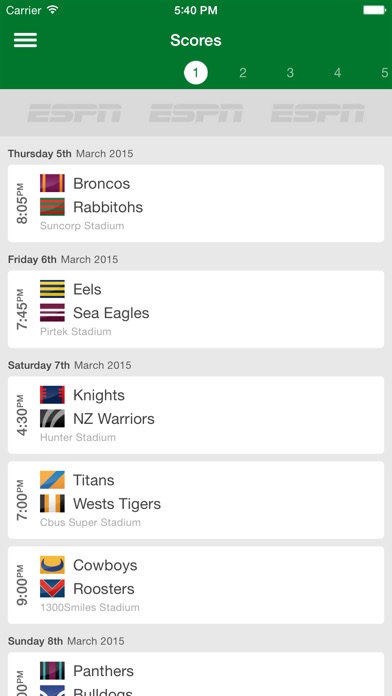This screenshot has height=696, width=392.
Task: Open the ESPN banner advertisement
Action: click(x=196, y=113)
